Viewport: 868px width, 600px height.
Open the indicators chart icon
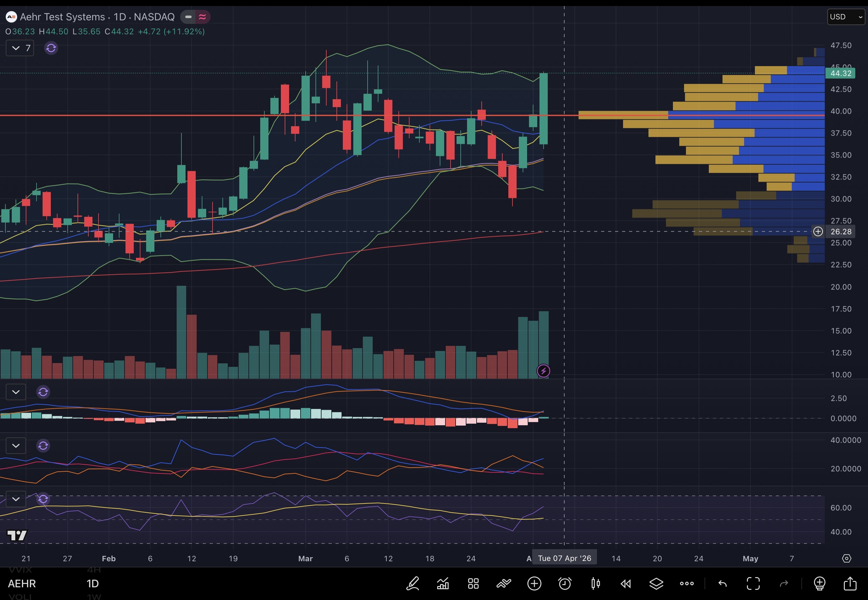(443, 583)
